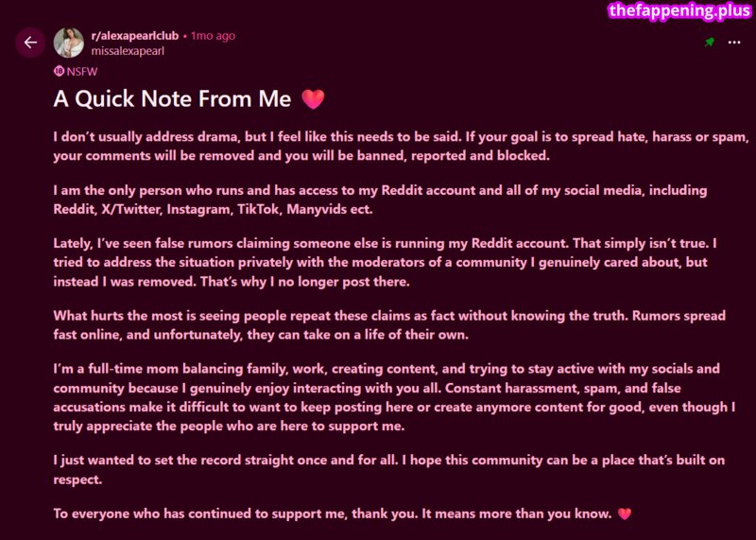Open the r/alexapearlclub community avatar
756x540 pixels.
point(68,43)
